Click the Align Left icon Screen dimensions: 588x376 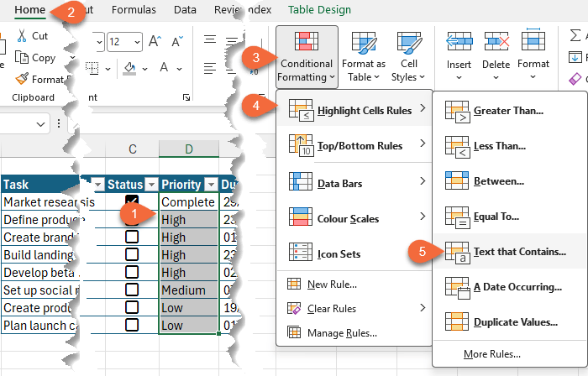coord(210,69)
